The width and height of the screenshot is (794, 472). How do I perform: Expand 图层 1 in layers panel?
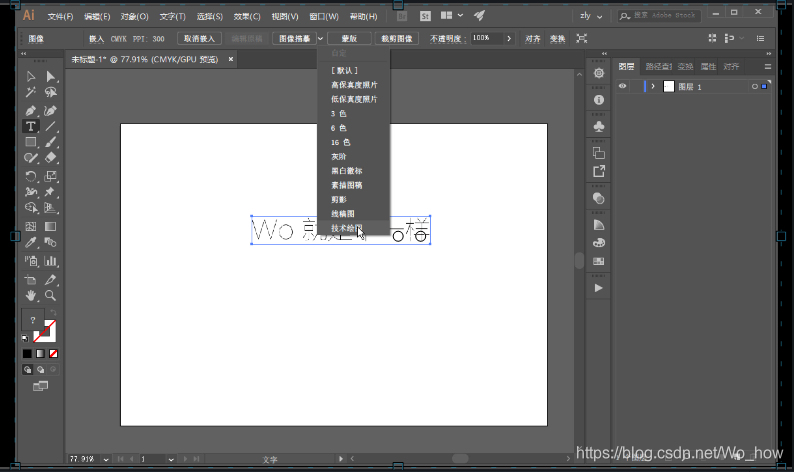coord(653,87)
